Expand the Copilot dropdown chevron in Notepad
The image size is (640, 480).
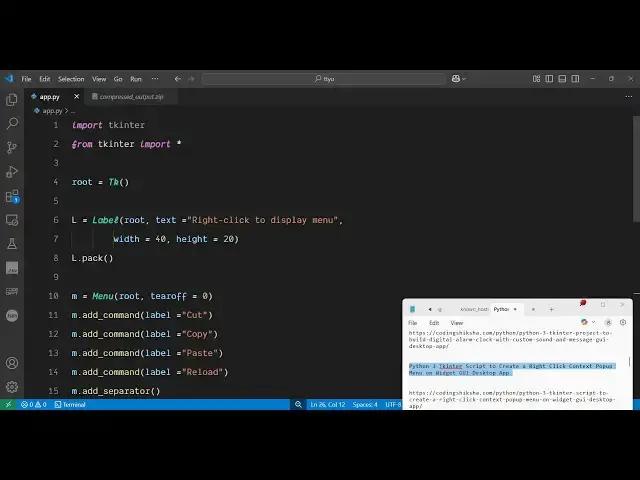[593, 322]
